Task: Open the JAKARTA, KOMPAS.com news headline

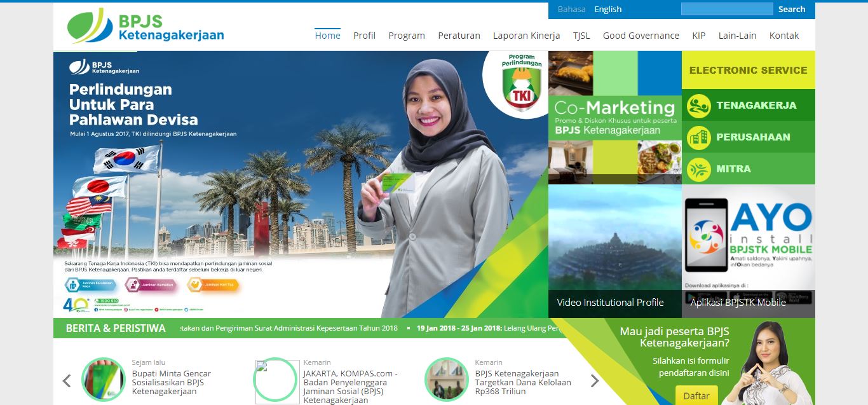Action: point(351,387)
